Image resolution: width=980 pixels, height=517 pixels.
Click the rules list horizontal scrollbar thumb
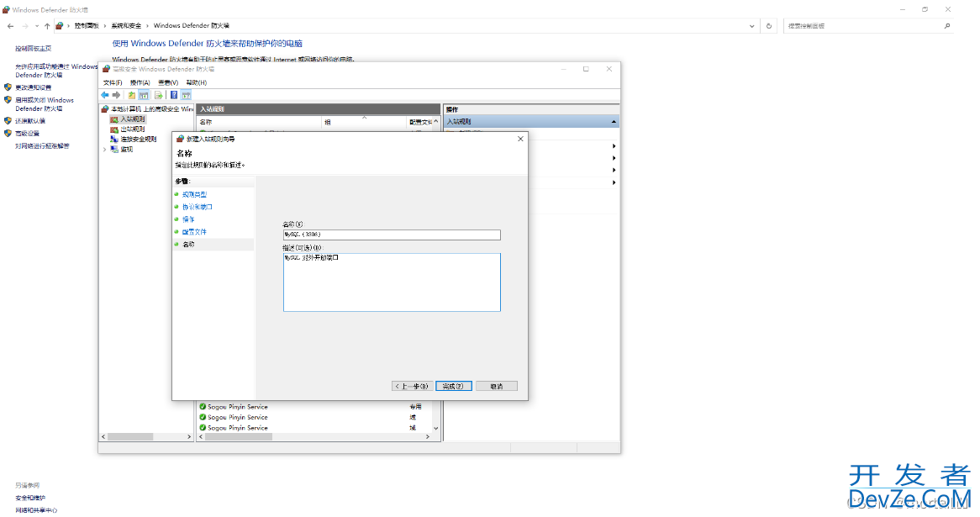click(x=238, y=436)
